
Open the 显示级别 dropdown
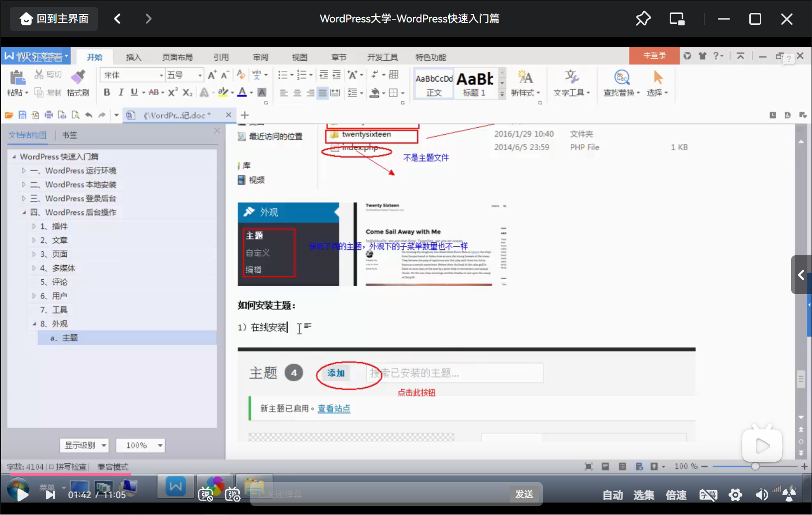tap(85, 445)
